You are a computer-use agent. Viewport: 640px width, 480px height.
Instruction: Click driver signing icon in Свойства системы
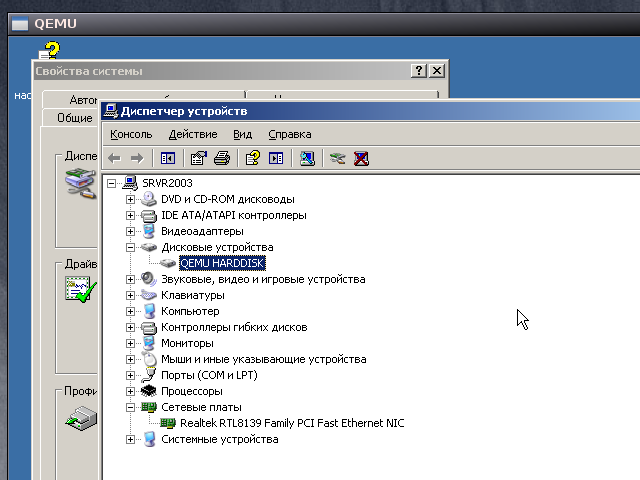point(81,289)
